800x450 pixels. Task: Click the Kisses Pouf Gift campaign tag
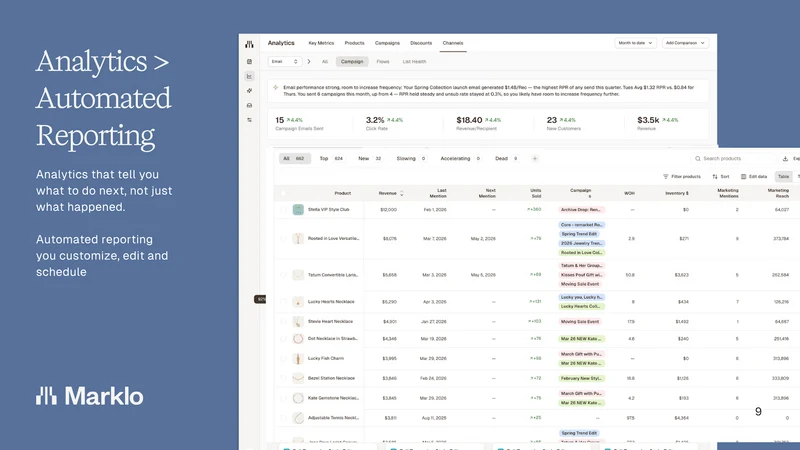581,275
